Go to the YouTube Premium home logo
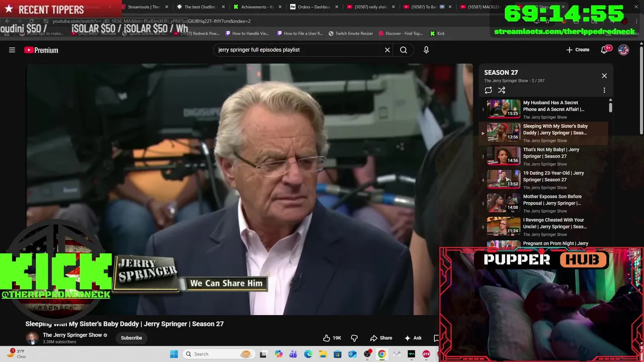Image resolution: width=644 pixels, height=362 pixels. pos(41,50)
